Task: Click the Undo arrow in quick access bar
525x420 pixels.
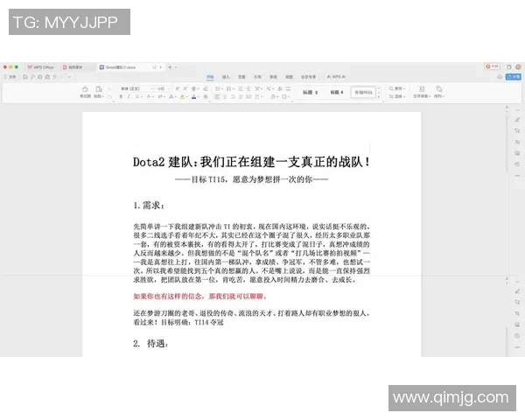Action: tap(54, 77)
